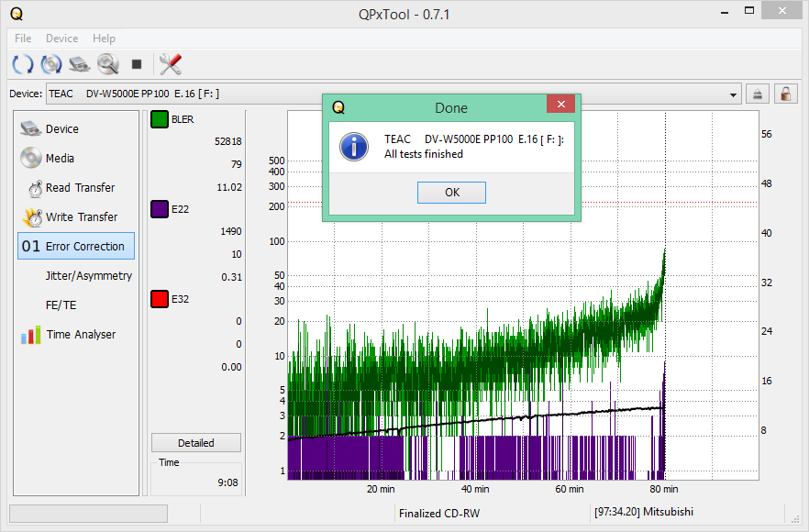This screenshot has height=532, width=809.
Task: Click the 80 min axis label
Action: click(663, 489)
